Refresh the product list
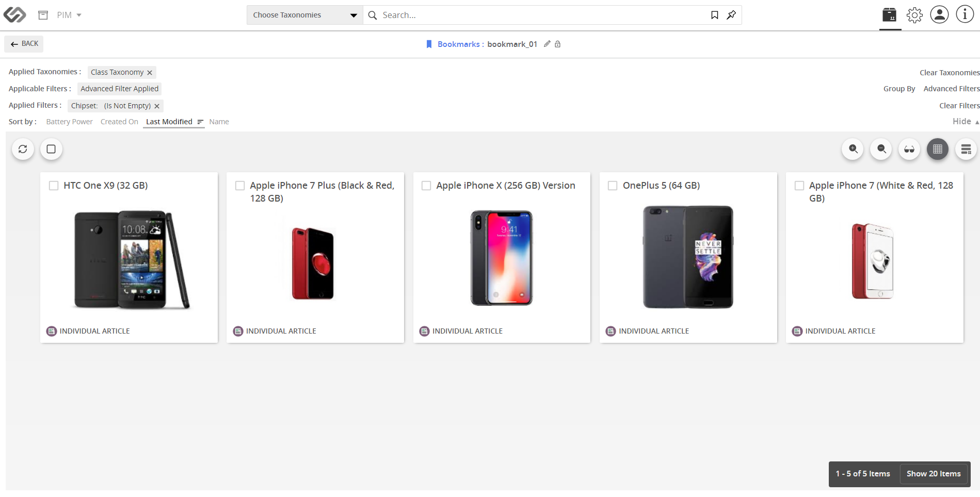The image size is (980, 497). point(23,149)
